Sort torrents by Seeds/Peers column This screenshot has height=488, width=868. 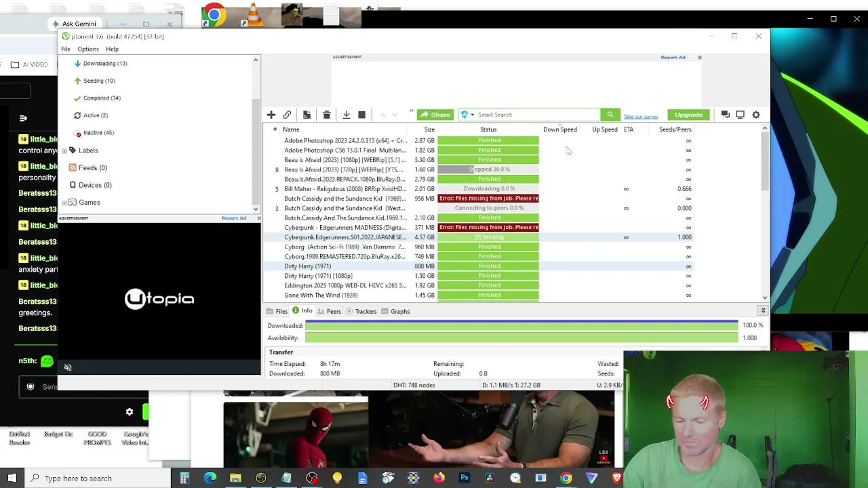(x=675, y=129)
